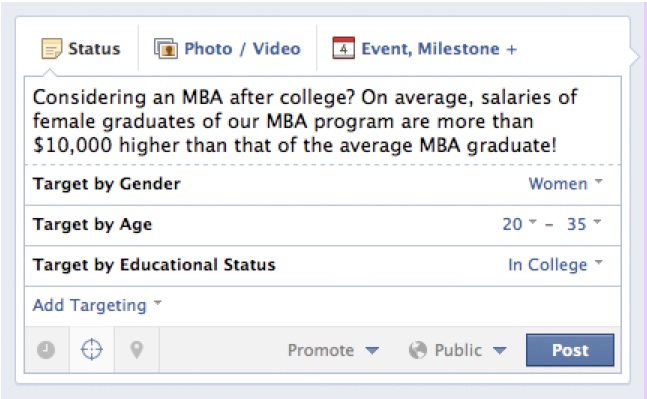Toggle the crosshair targeting icon
This screenshot has width=647, height=399.
[91, 350]
